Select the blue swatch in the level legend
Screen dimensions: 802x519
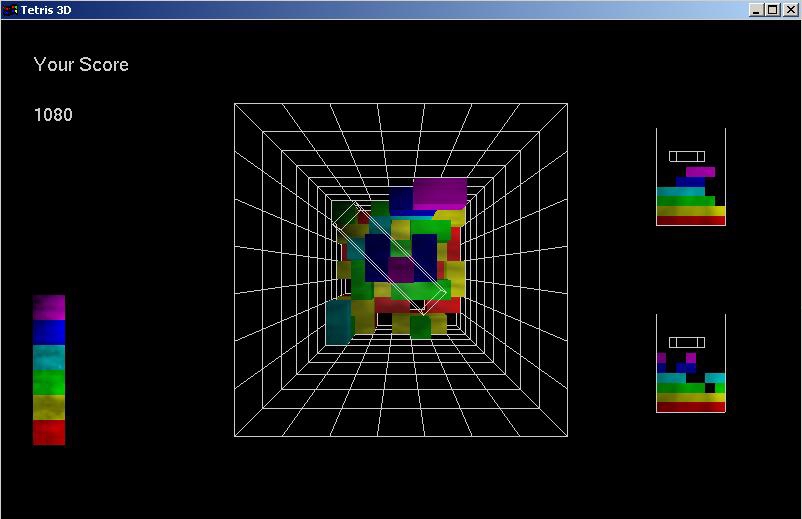(x=48, y=332)
